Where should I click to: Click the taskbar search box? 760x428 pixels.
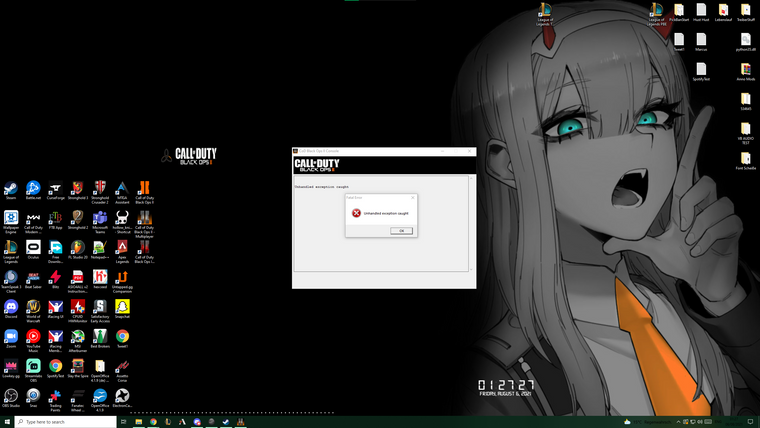click(x=65, y=422)
